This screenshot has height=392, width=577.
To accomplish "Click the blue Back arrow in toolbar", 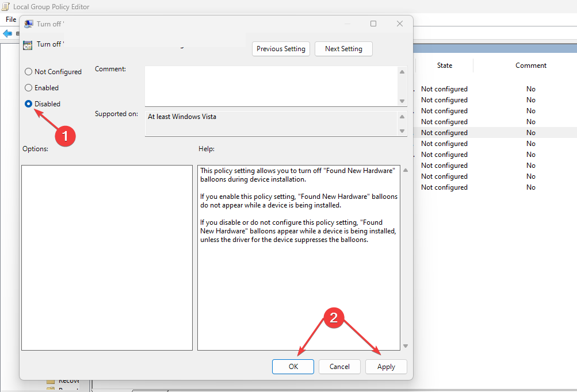I will (x=7, y=34).
